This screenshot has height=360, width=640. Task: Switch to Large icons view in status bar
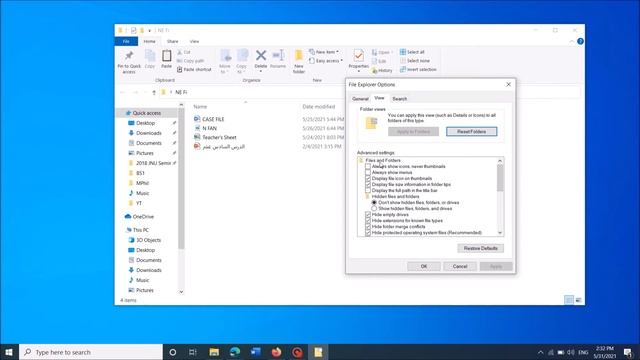(x=578, y=300)
